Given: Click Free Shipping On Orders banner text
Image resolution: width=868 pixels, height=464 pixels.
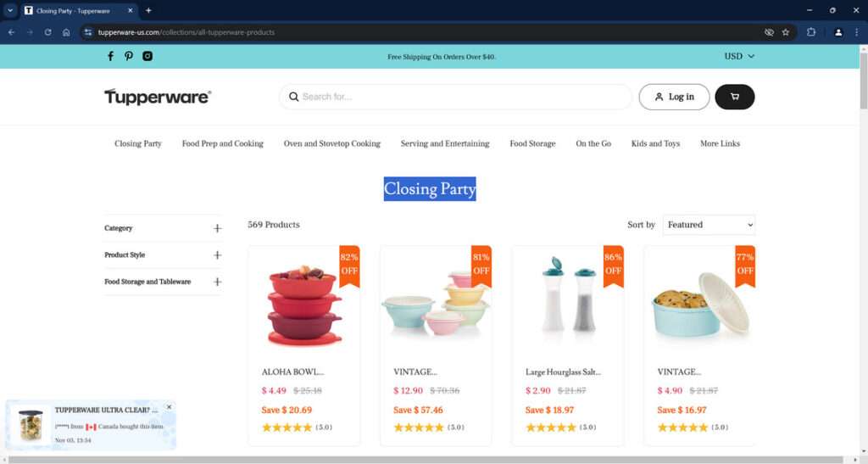Looking at the screenshot, I should [x=441, y=57].
